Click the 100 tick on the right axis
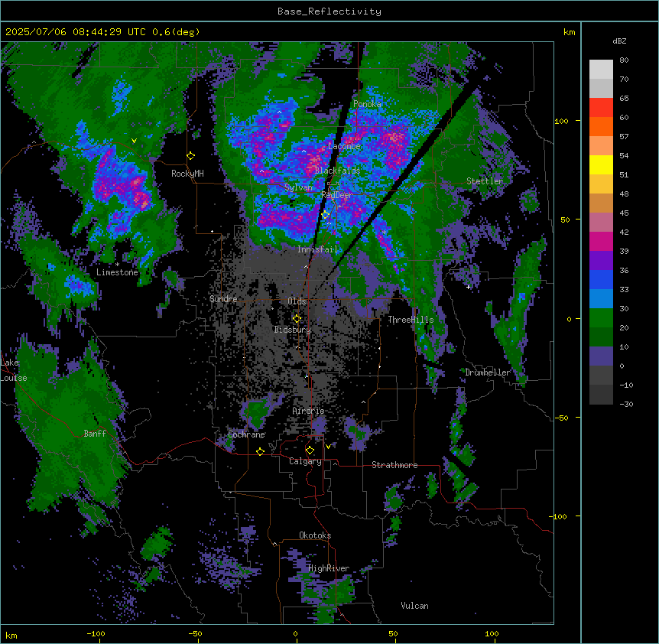 coord(561,122)
